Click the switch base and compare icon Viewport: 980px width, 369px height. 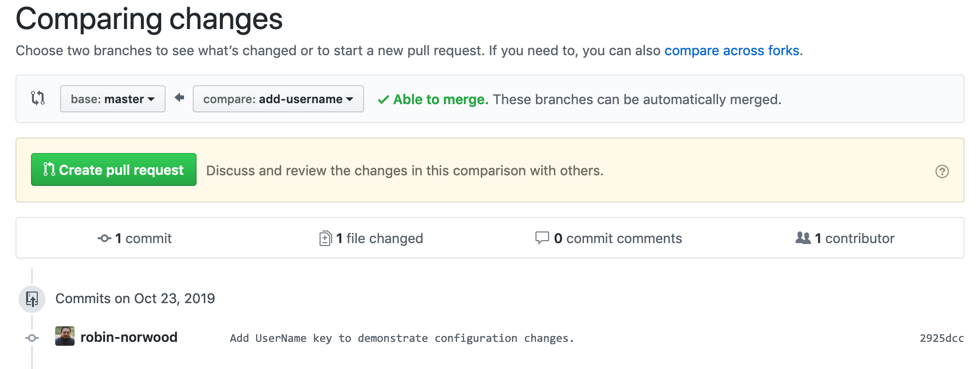click(x=38, y=98)
